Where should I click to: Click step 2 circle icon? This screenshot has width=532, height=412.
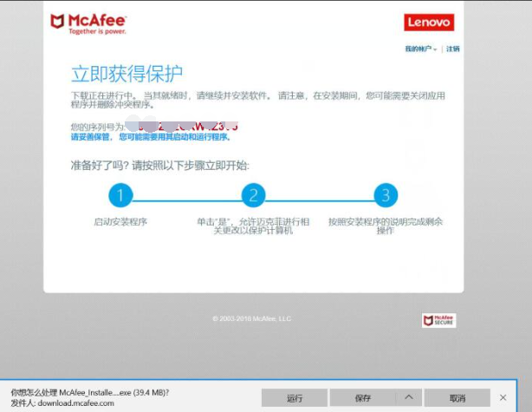(253, 195)
